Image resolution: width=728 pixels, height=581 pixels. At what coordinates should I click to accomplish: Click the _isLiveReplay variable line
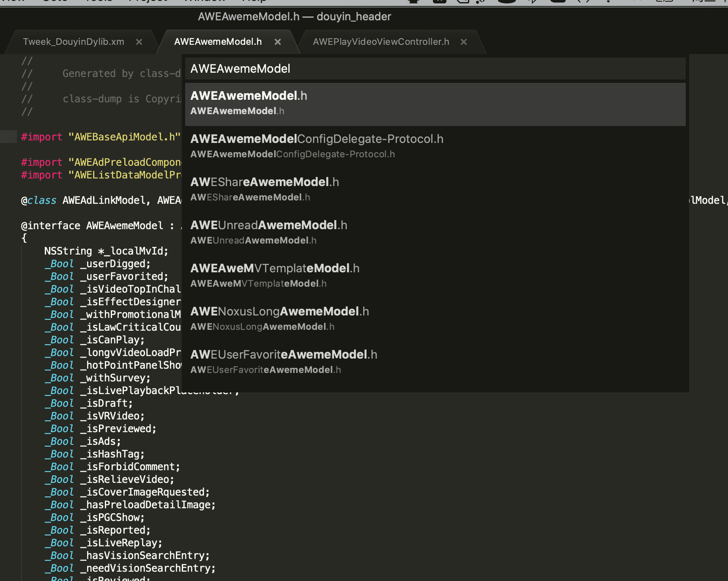click(104, 543)
